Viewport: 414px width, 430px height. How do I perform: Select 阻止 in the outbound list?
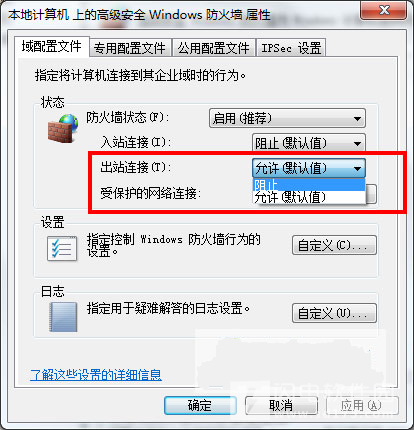pos(309,185)
